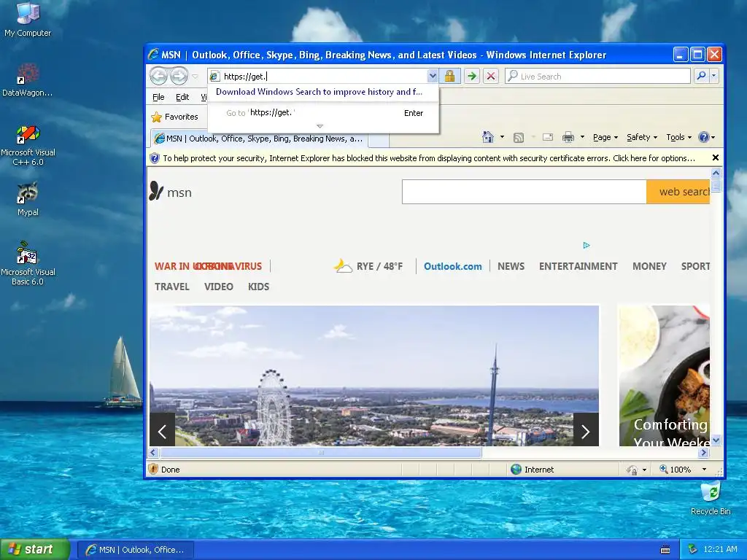The width and height of the screenshot is (747, 560).
Task: Select Go to https://get. suggestion
Action: pos(323,113)
